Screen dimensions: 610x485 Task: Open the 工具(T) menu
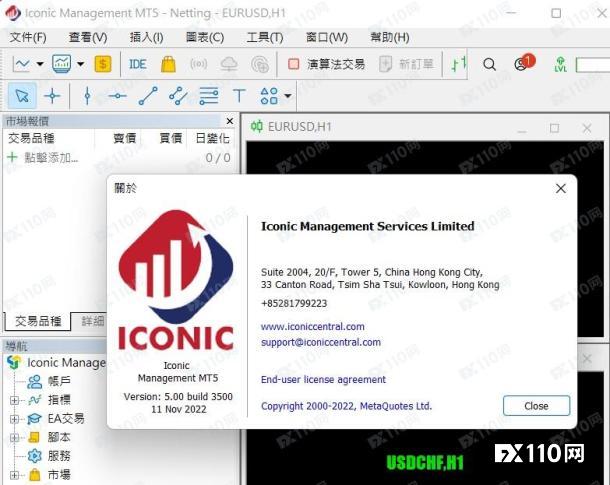point(265,37)
